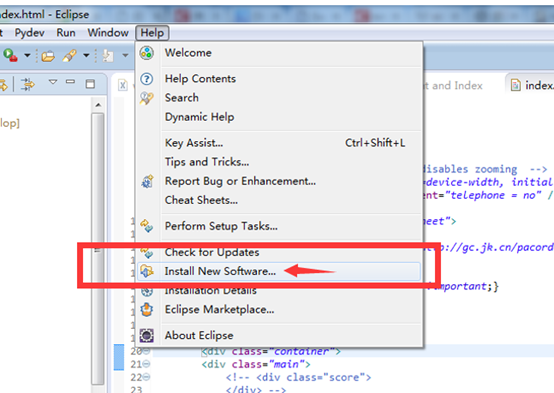This screenshot has width=554, height=393.
Task: Open the left panel View Menu triangle
Action: (53, 82)
